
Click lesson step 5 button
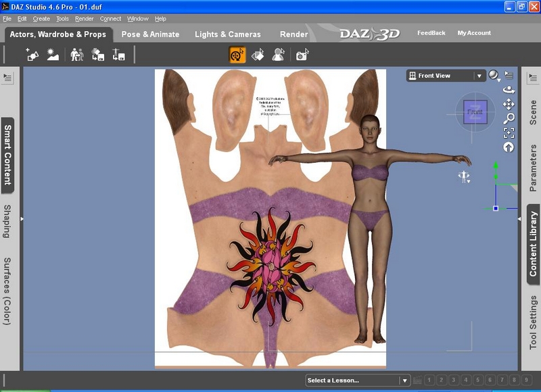tap(478, 381)
